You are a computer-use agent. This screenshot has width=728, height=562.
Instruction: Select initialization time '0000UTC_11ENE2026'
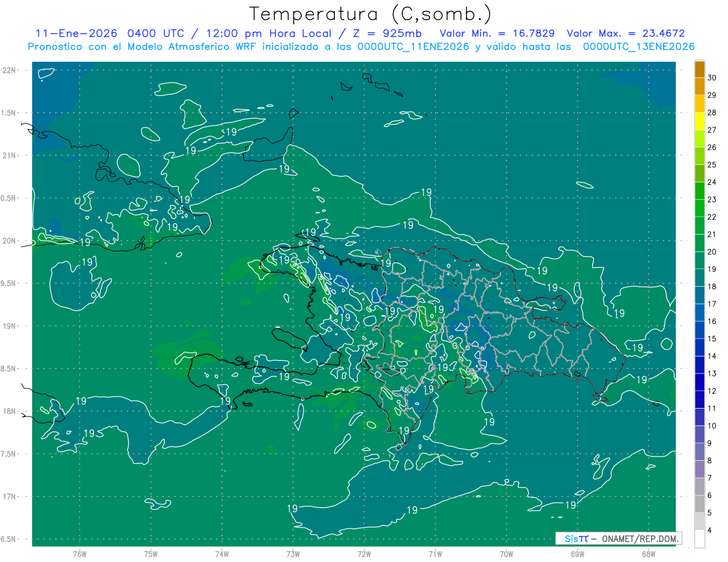point(413,47)
